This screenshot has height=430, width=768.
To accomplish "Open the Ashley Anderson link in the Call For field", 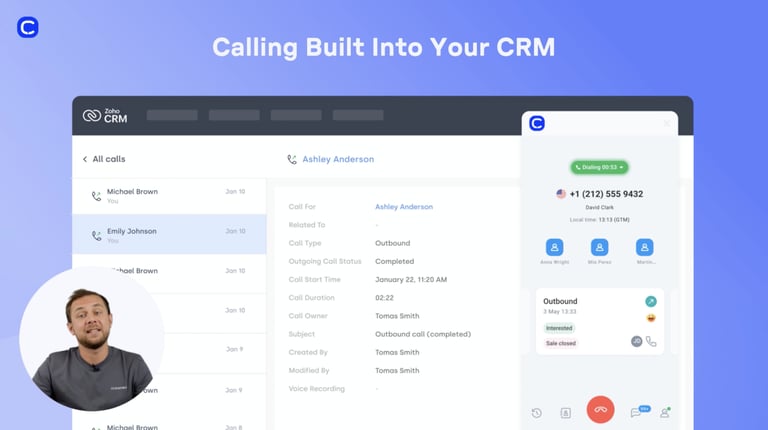I will pyautogui.click(x=404, y=207).
